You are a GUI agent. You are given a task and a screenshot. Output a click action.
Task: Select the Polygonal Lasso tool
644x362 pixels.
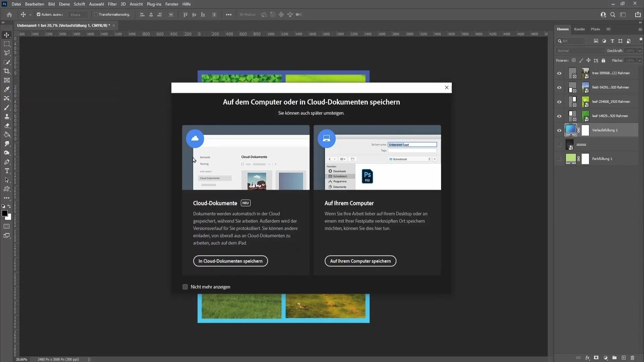click(x=7, y=53)
